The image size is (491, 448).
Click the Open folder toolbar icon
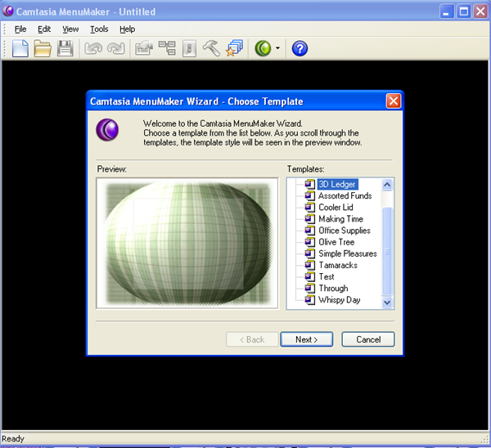point(43,48)
